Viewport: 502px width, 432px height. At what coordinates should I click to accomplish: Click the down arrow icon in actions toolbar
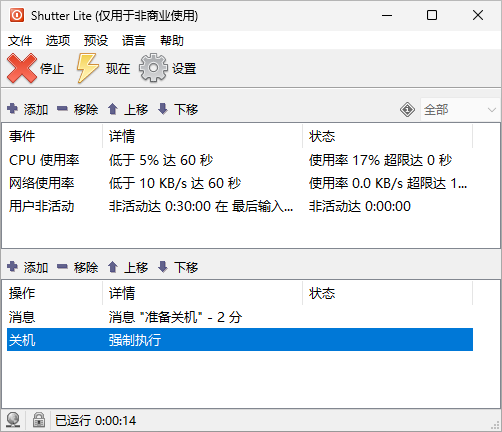coord(163,267)
